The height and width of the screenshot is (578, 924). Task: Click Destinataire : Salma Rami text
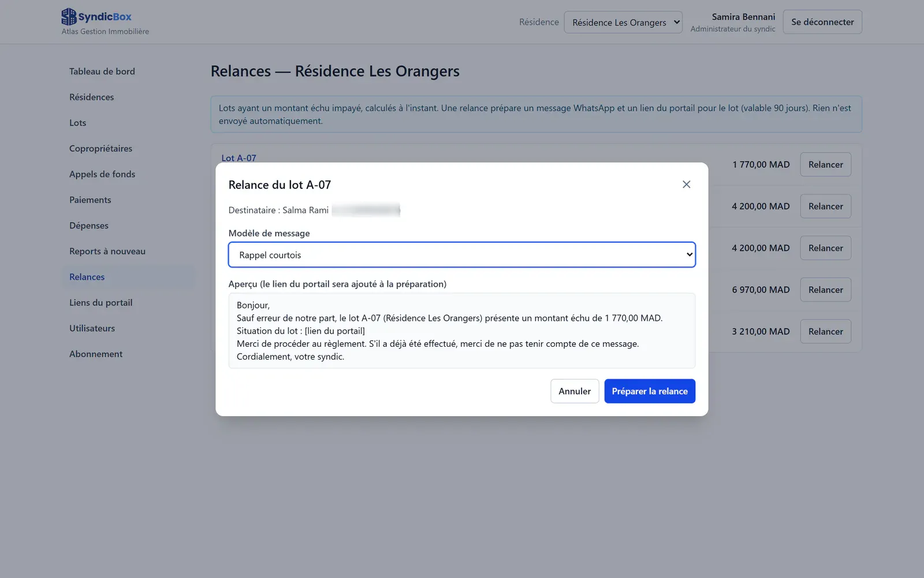point(278,210)
